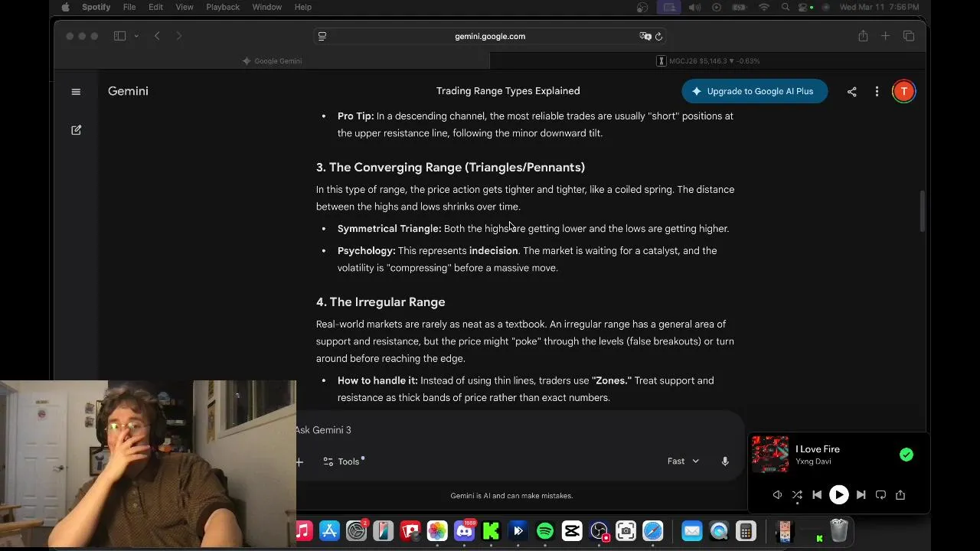Open Spotify in the Dock

tap(545, 531)
